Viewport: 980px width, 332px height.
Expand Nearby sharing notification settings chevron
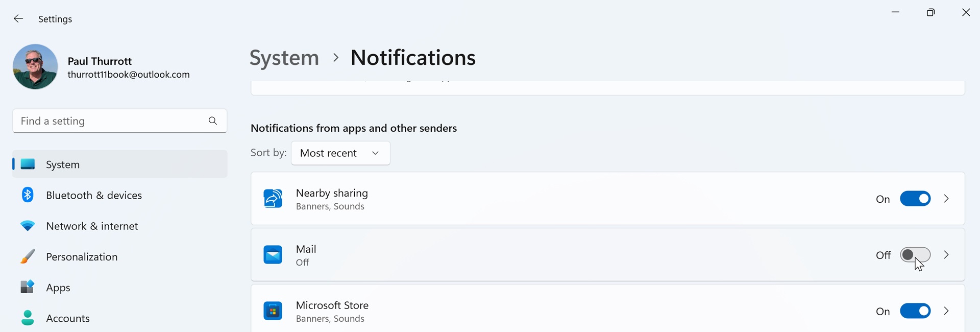tap(947, 199)
